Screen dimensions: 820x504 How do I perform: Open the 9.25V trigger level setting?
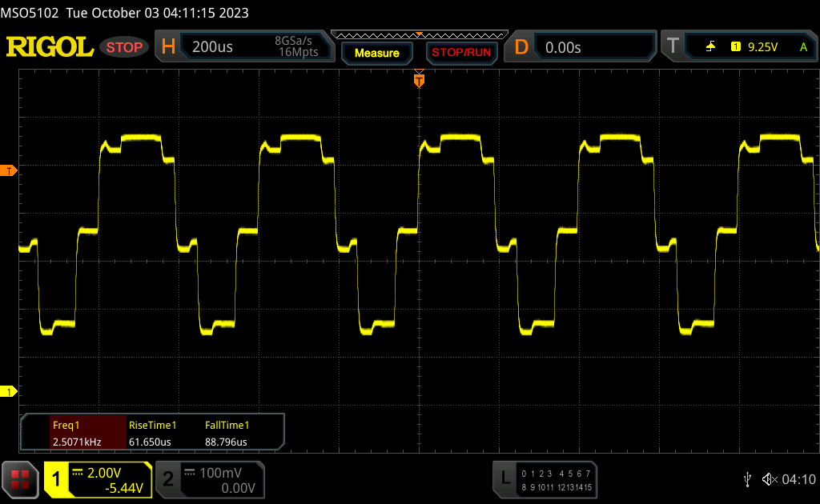coord(762,47)
